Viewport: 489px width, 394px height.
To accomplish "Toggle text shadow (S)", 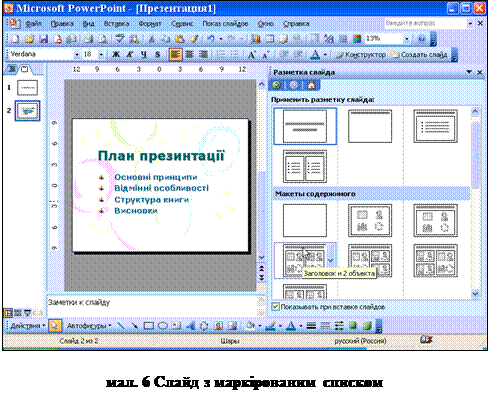I will pyautogui.click(x=157, y=55).
